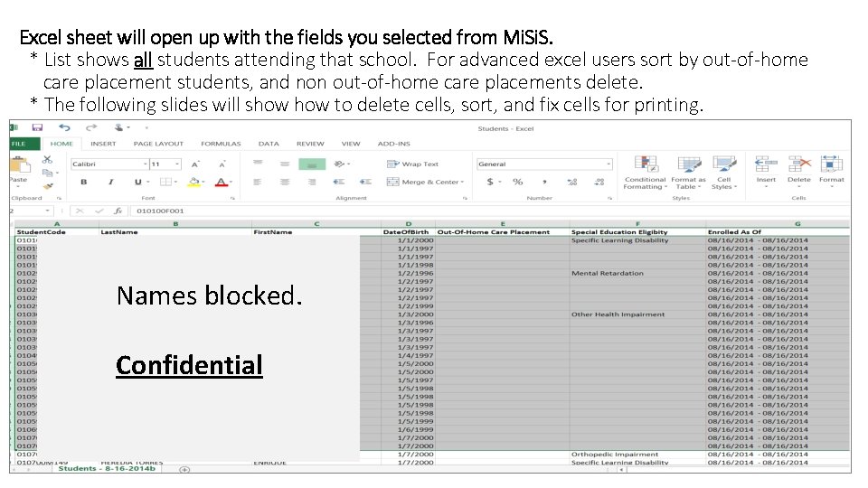Screen dimensions: 868x488
Task: Activate the Format Painter brush
Action: click(x=48, y=186)
